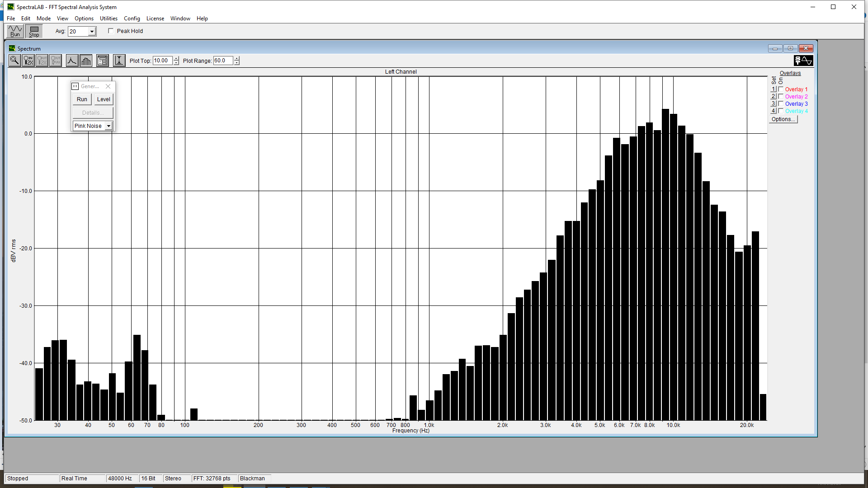Click the generator Level button
Viewport: 868px width, 488px height.
point(104,99)
